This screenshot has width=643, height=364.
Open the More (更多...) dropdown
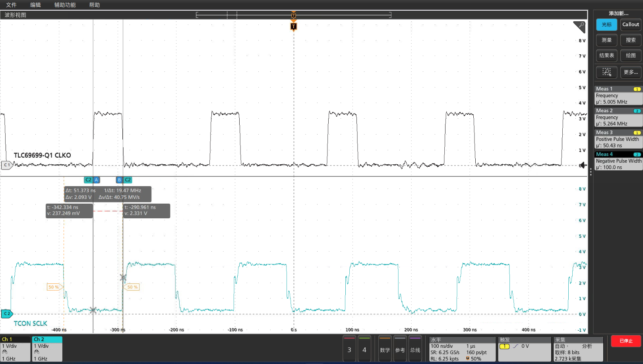[631, 72]
